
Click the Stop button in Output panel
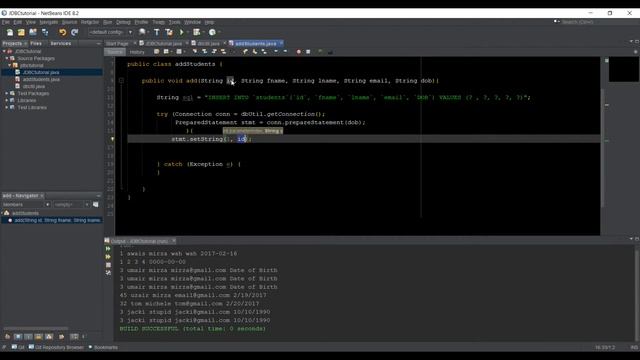pyautogui.click(x=108, y=265)
